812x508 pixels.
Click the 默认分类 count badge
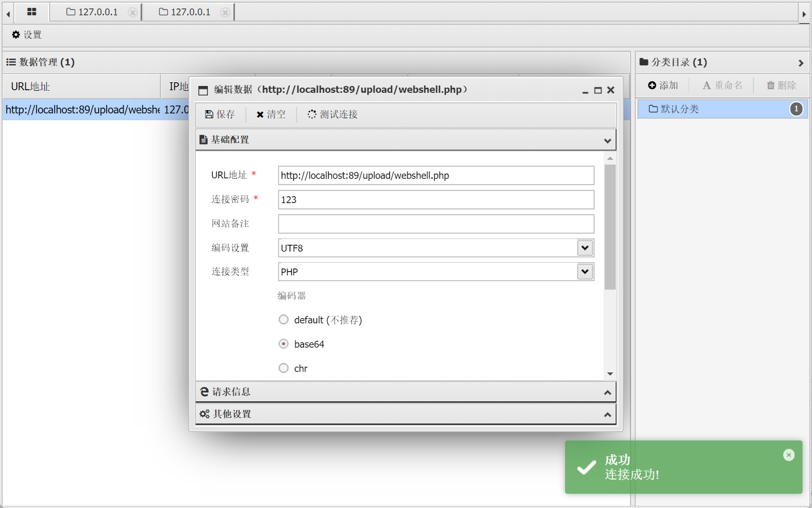tap(796, 109)
